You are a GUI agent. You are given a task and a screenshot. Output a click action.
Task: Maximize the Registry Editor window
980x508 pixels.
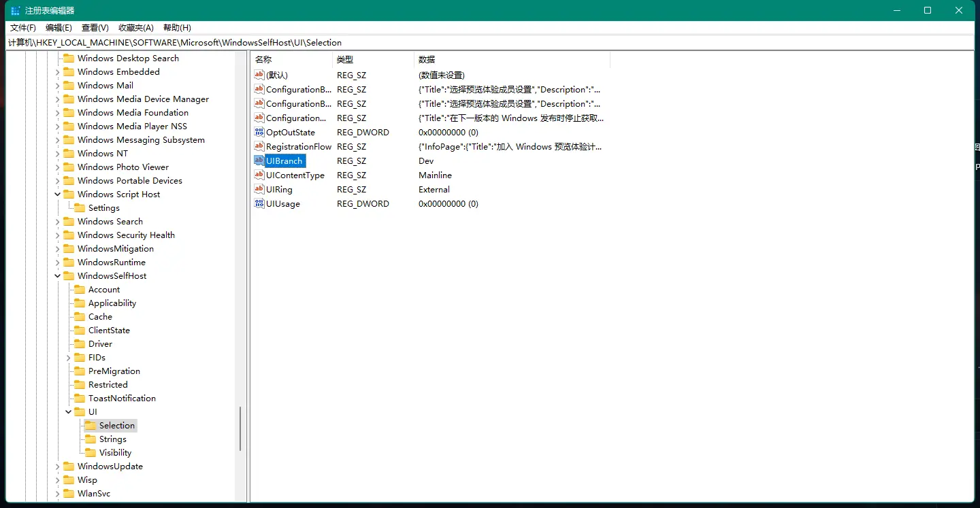[x=927, y=10]
